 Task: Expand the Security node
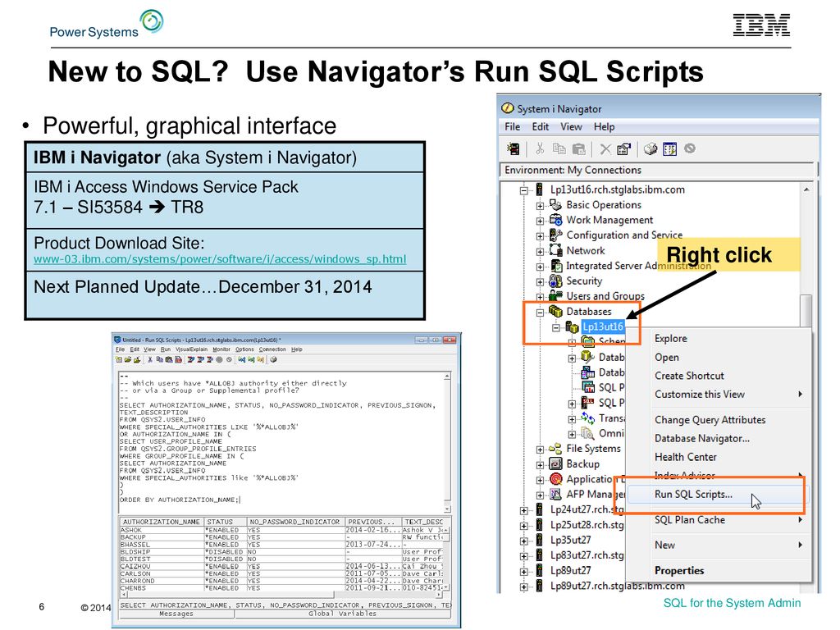[x=540, y=282]
